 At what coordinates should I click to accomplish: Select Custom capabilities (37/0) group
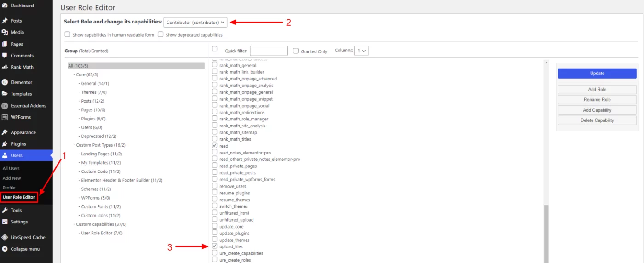[x=101, y=224]
